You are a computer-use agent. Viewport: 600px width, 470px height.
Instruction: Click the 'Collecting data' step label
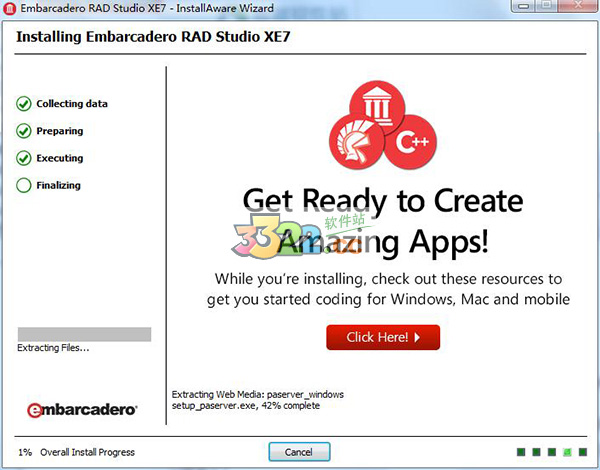point(72,104)
